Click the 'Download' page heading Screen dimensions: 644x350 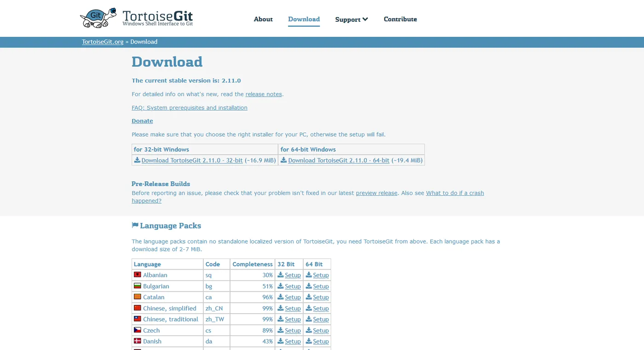(x=167, y=62)
